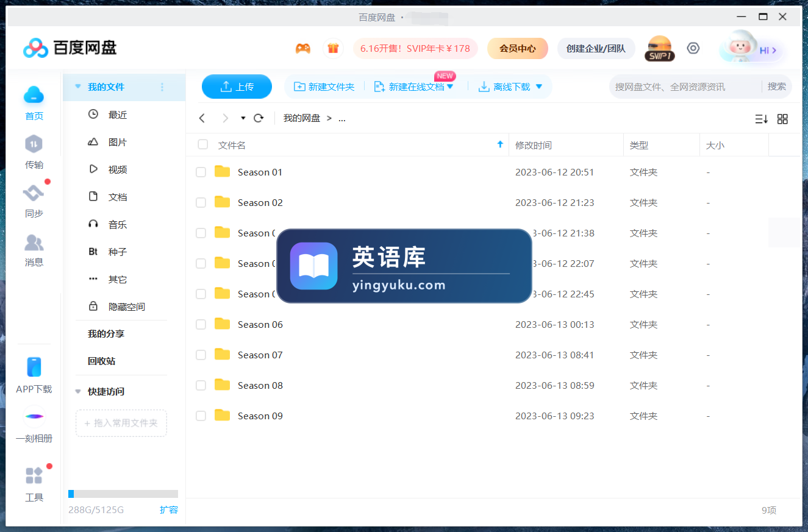Check the Season 01 checkbox
Image resolution: width=808 pixels, height=532 pixels.
(x=201, y=172)
